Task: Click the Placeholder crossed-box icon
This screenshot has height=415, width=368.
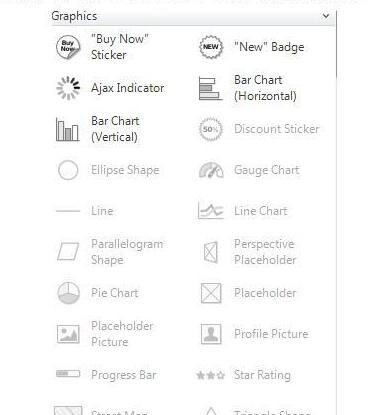Action: point(211,293)
